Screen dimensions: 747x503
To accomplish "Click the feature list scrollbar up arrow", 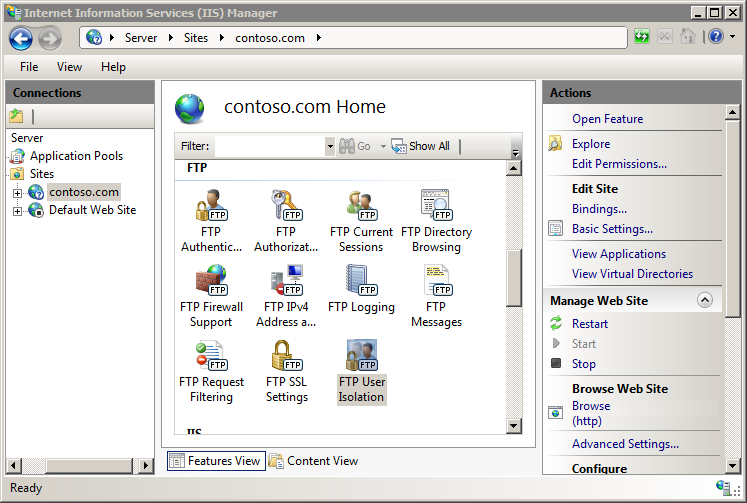I will click(514, 168).
